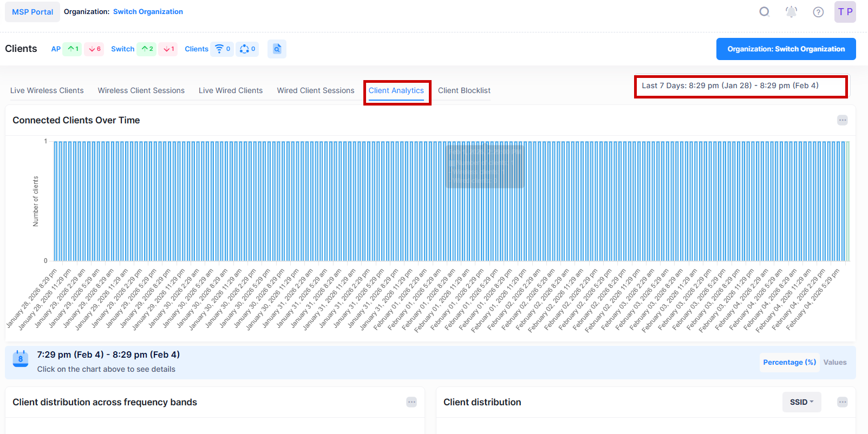Select the Percentage (%) view toggle

click(789, 363)
